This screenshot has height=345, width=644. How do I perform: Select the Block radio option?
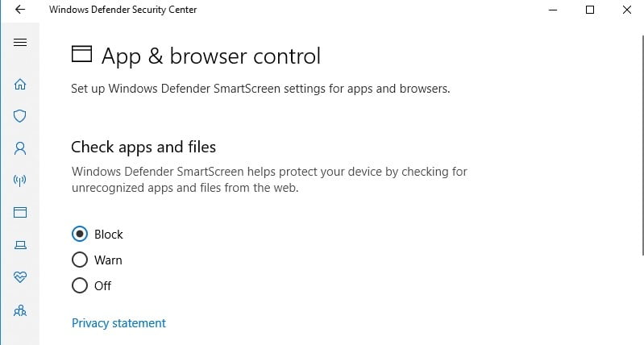pyautogui.click(x=80, y=234)
